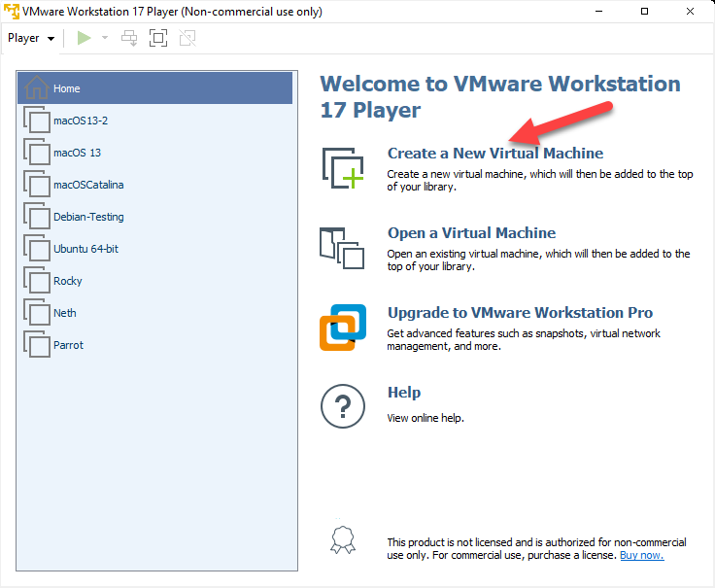715x588 pixels.
Task: Click the Help question mark icon
Action: coord(342,405)
